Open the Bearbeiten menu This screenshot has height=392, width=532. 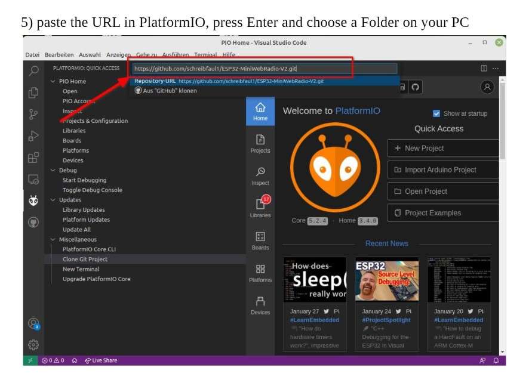(59, 55)
